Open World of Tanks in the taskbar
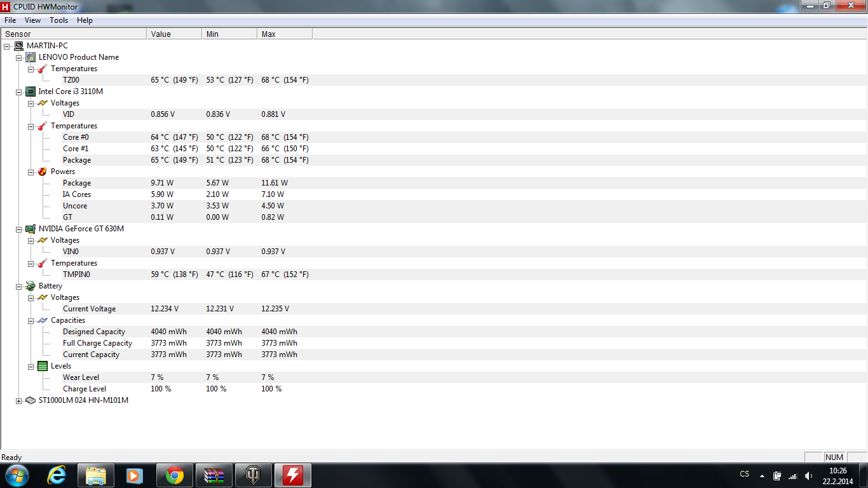The height and width of the screenshot is (488, 868). (x=254, y=475)
